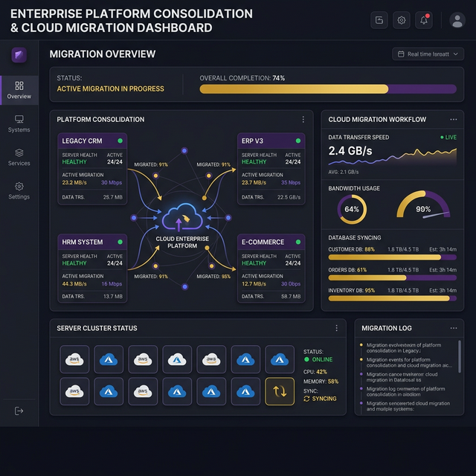Open the notifications bell
476x476 pixels.
click(424, 20)
